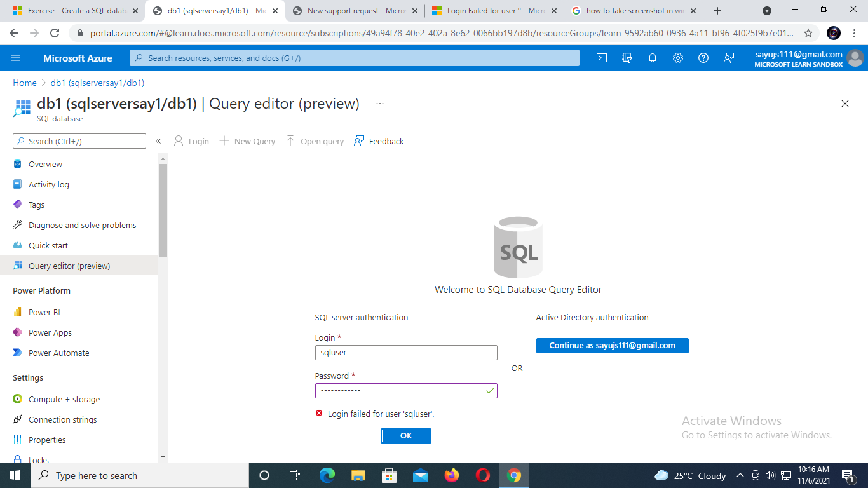
Task: Click the sidebar Search (Ctrl+/) box
Action: 79,141
